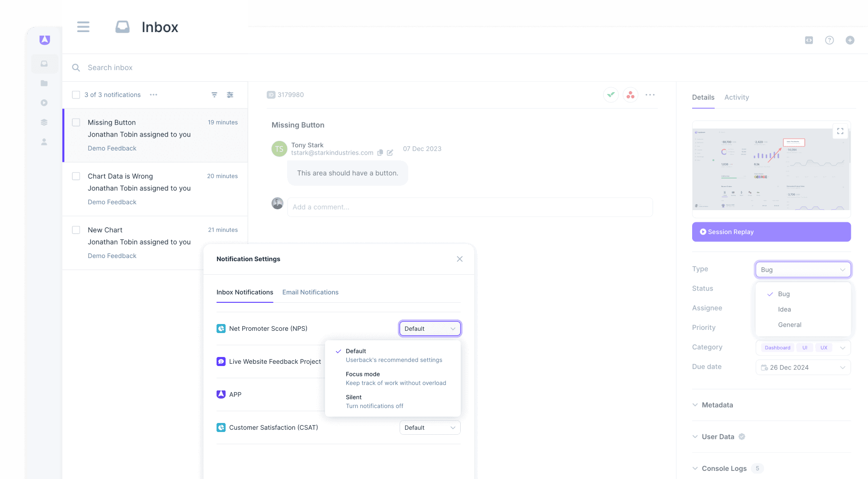The height and width of the screenshot is (479, 868).
Task: Open the help question-mark icon
Action: coord(830,40)
